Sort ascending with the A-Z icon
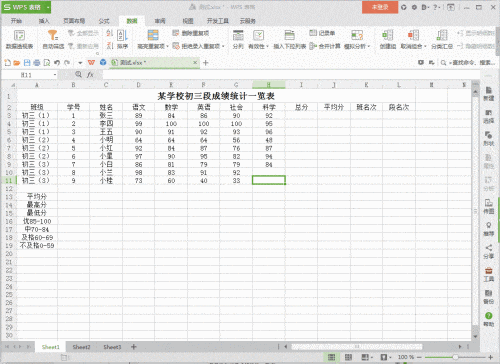Viewport: 500px width, 364px height. pos(110,33)
